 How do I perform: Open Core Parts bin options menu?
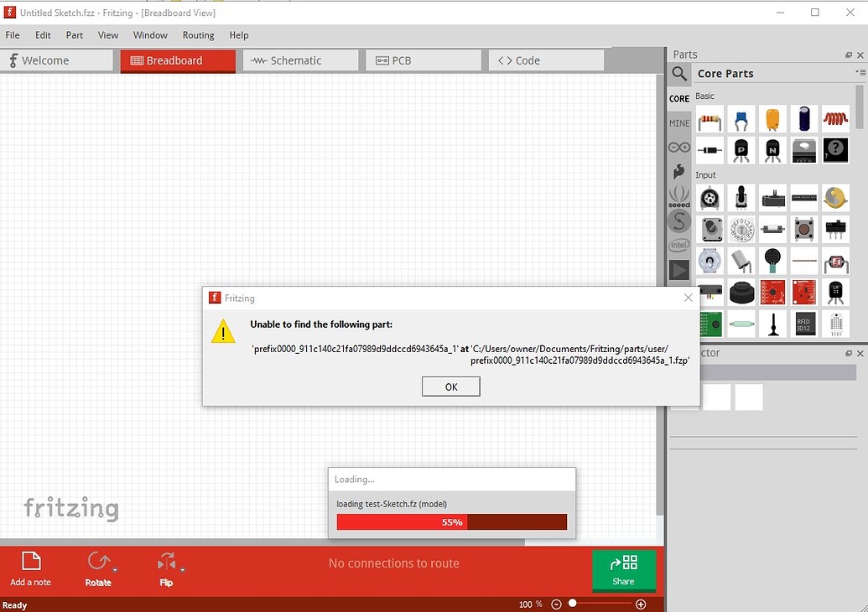[x=860, y=72]
